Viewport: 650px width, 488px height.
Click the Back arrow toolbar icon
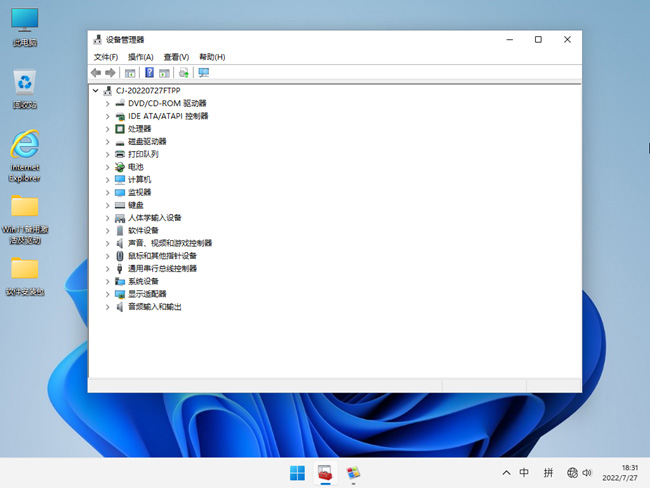(x=96, y=73)
